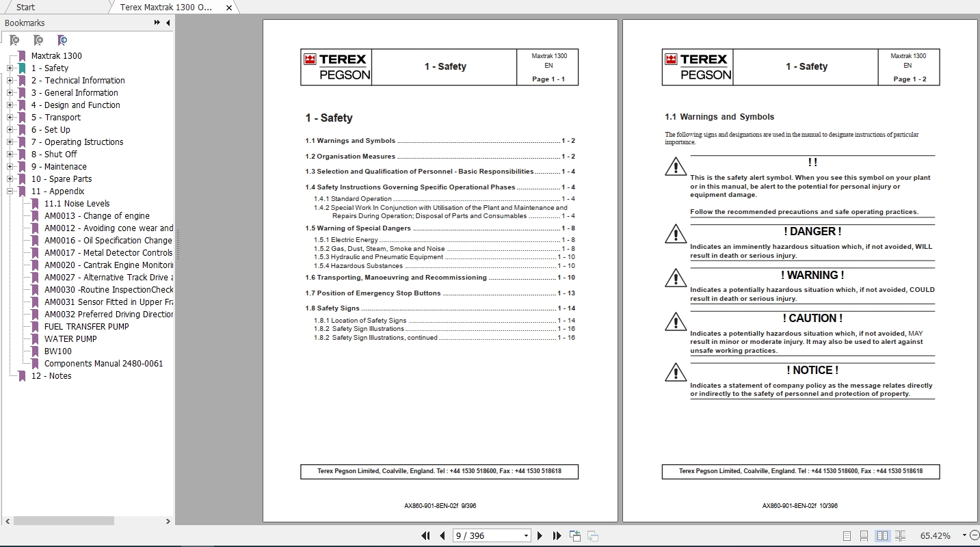Follow contents link 1.1 Warnings and Symbols

point(440,141)
